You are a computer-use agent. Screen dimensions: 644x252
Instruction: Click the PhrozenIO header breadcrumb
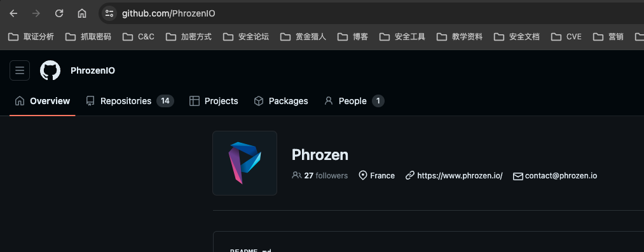pos(93,70)
